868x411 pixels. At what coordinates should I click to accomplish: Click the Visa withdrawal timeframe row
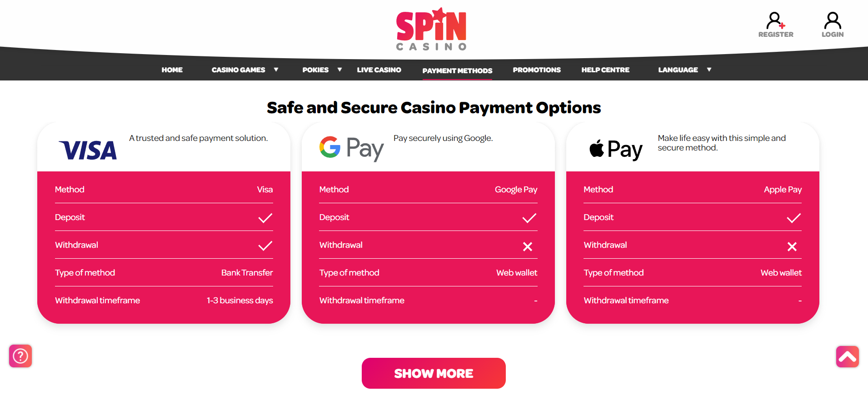coord(164,301)
